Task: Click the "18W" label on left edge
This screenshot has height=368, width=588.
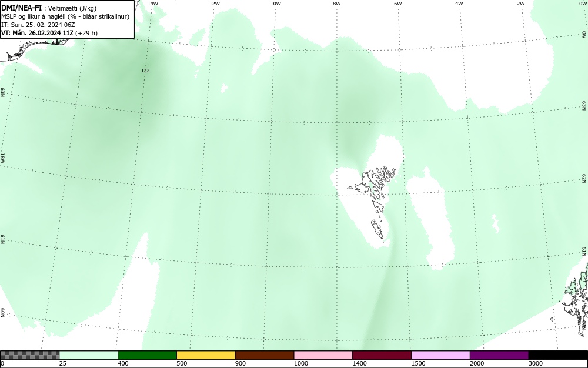Action: (2, 158)
